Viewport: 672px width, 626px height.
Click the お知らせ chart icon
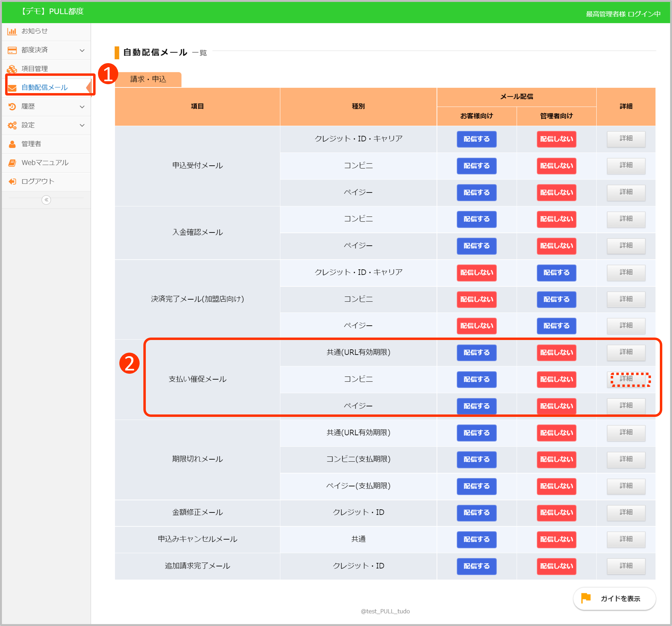[x=12, y=31]
